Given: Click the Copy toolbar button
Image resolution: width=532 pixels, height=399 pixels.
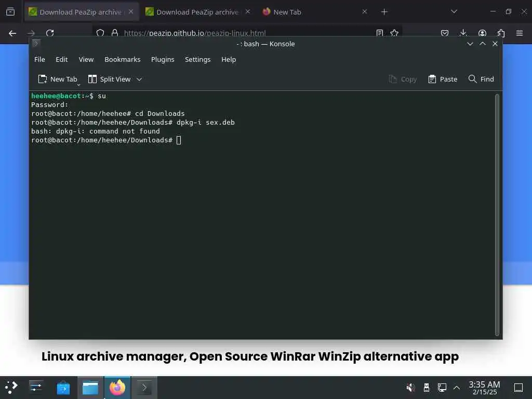Looking at the screenshot, I should pos(403,79).
